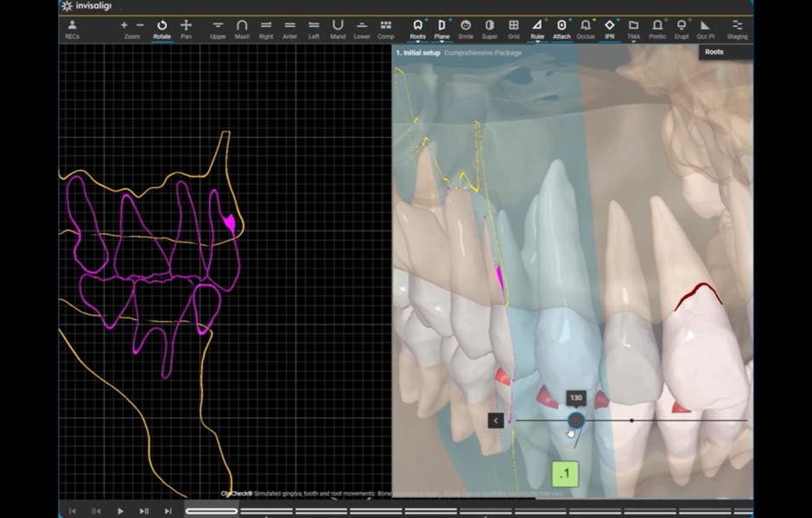Viewport: 812px width, 518px height.
Task: Expand the TMA dropdown arrow
Action: click(x=634, y=41)
